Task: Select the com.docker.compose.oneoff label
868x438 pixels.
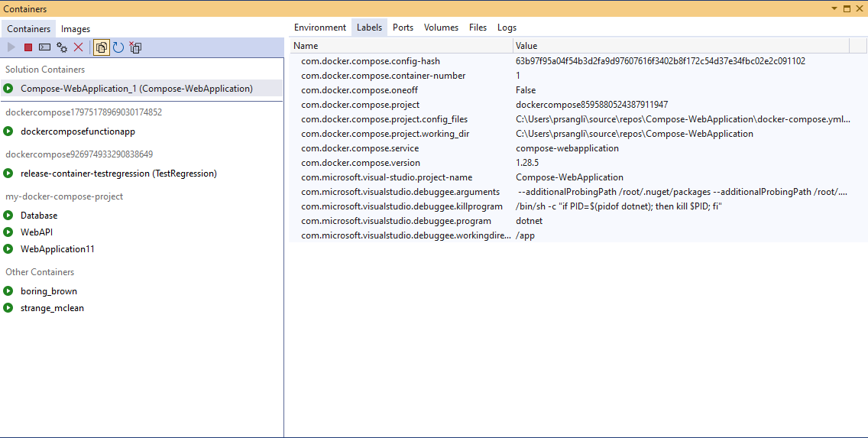Action: (360, 90)
